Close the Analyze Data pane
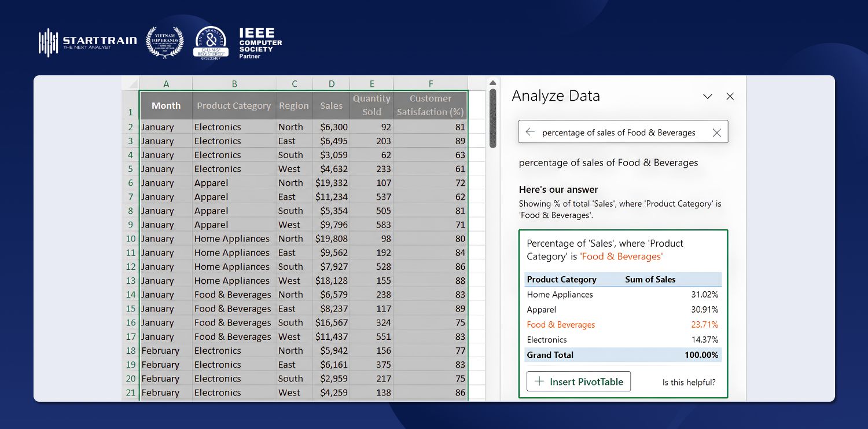This screenshot has height=429, width=868. [730, 97]
